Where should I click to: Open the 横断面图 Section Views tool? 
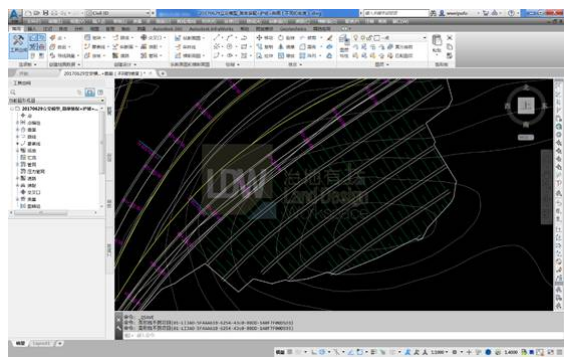pyautogui.click(x=189, y=56)
